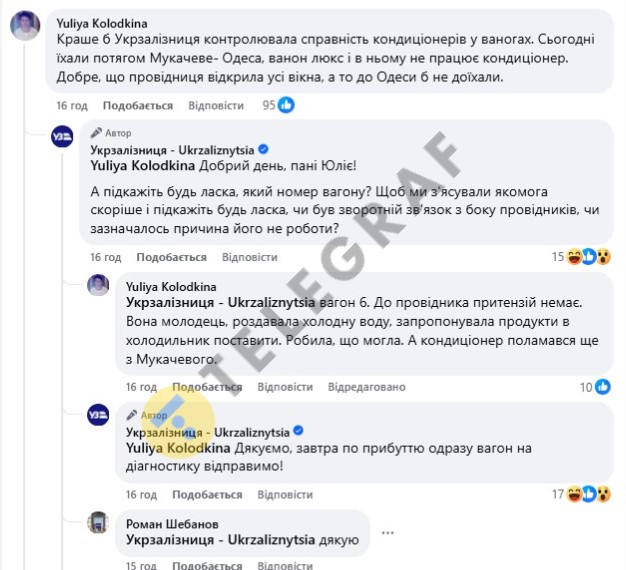Like Ukrzaliznytsia's wagon-number question reply
The height and width of the screenshot is (570, 626).
[x=172, y=257]
